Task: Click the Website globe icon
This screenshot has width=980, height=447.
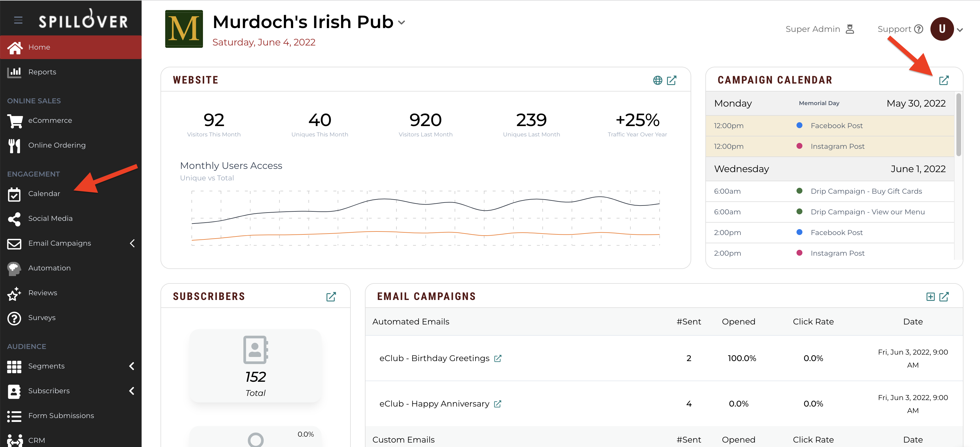Action: coord(657,80)
